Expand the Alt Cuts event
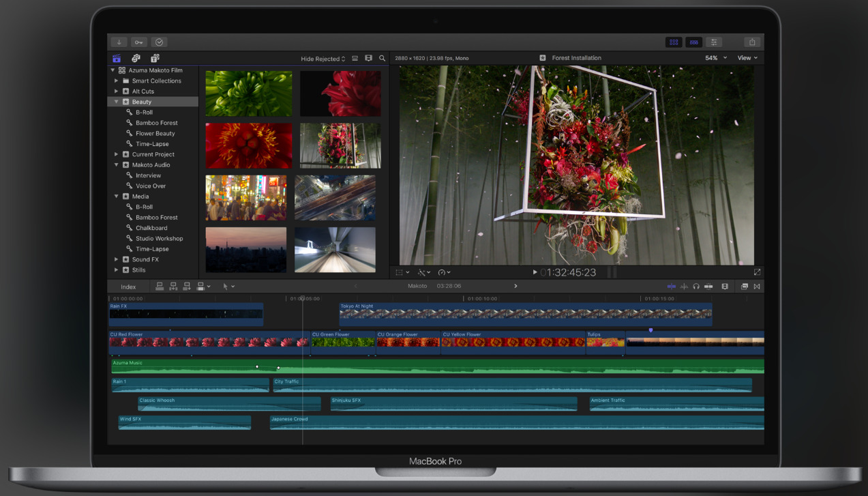Screen dimensions: 868x496 (117, 91)
